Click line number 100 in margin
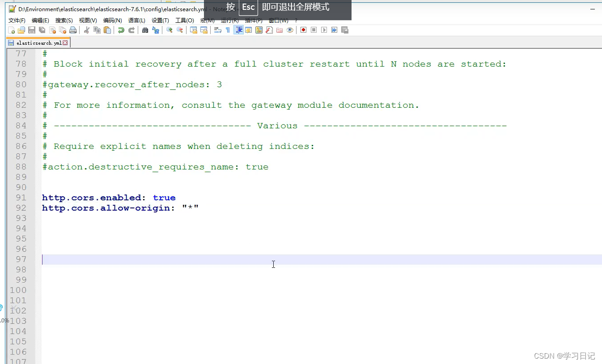 (x=18, y=290)
